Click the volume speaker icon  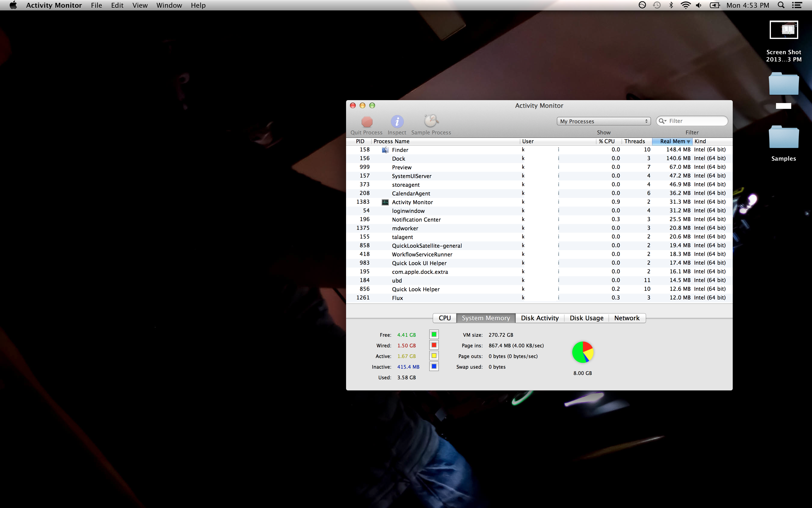pyautogui.click(x=699, y=5)
